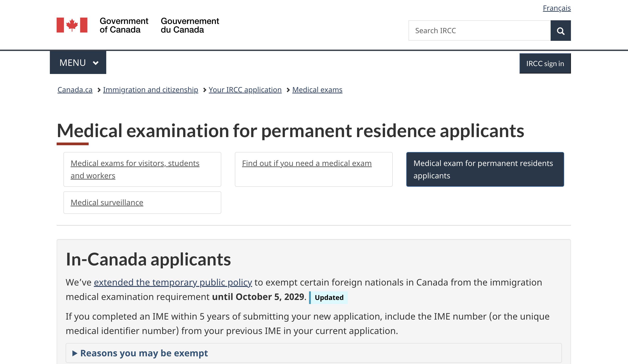Open Immigration and citizenship breadcrumb
This screenshot has height=364, width=628.
click(x=150, y=90)
